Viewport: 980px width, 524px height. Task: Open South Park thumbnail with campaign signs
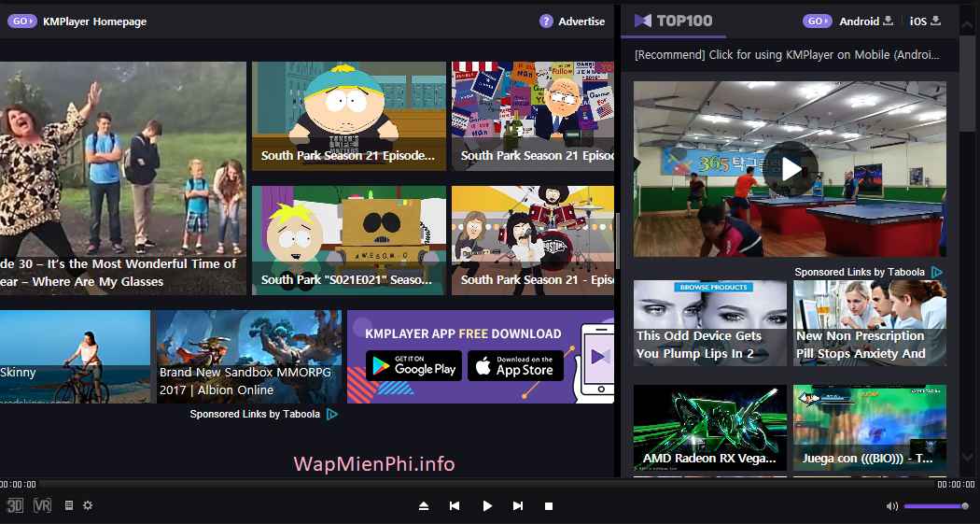click(533, 116)
